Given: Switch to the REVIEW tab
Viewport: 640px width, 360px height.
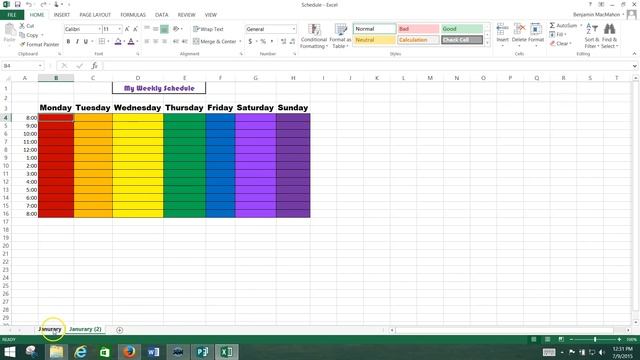Looking at the screenshot, I should (x=187, y=15).
